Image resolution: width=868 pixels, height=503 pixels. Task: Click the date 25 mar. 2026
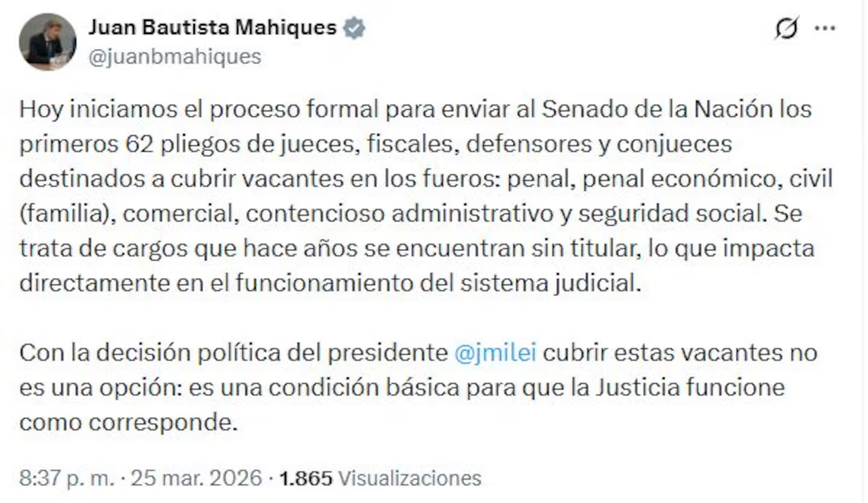coord(196,478)
